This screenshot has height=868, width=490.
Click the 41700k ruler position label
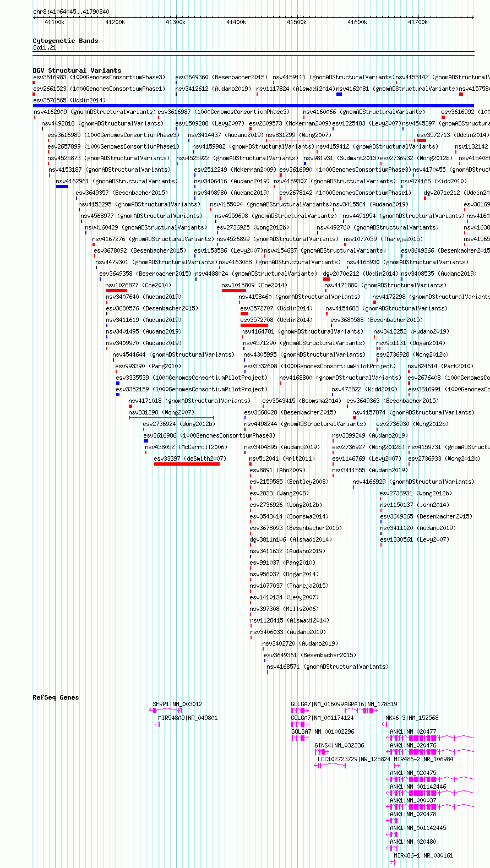coord(418,22)
